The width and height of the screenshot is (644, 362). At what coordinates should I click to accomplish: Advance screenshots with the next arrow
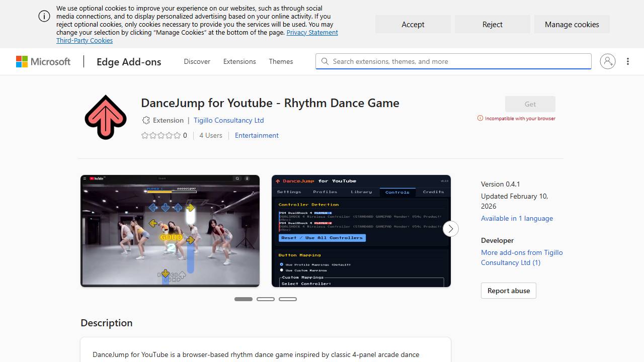pyautogui.click(x=451, y=229)
